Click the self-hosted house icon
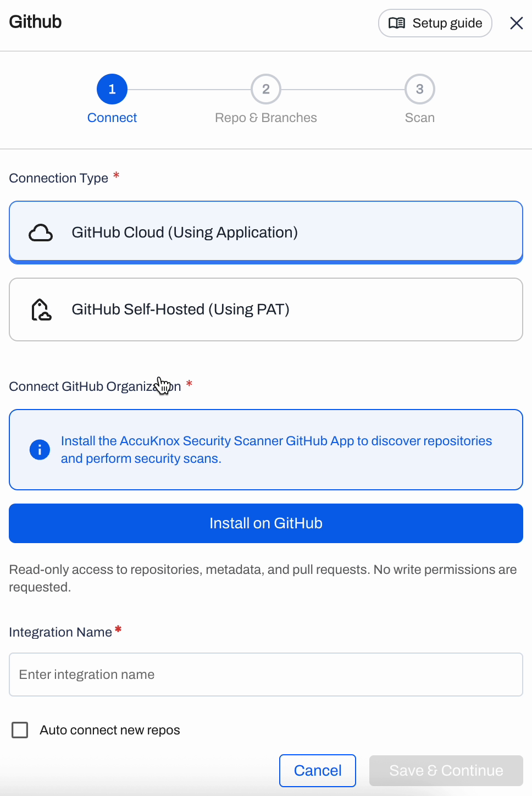The width and height of the screenshot is (532, 796). pyautogui.click(x=41, y=309)
